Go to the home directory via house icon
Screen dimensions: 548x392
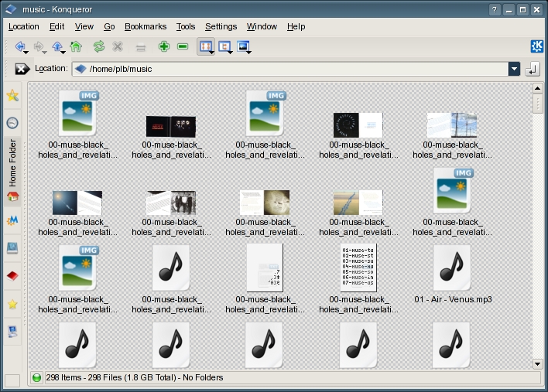[76, 46]
